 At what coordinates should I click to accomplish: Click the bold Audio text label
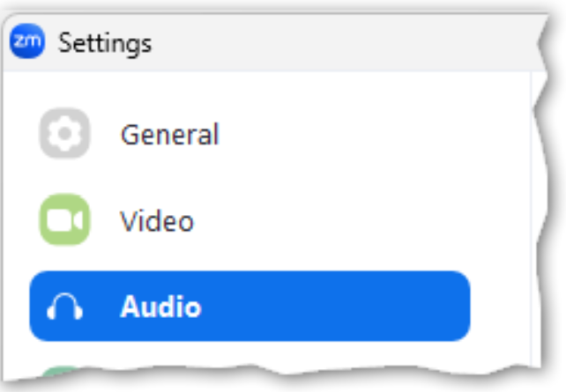coord(160,307)
